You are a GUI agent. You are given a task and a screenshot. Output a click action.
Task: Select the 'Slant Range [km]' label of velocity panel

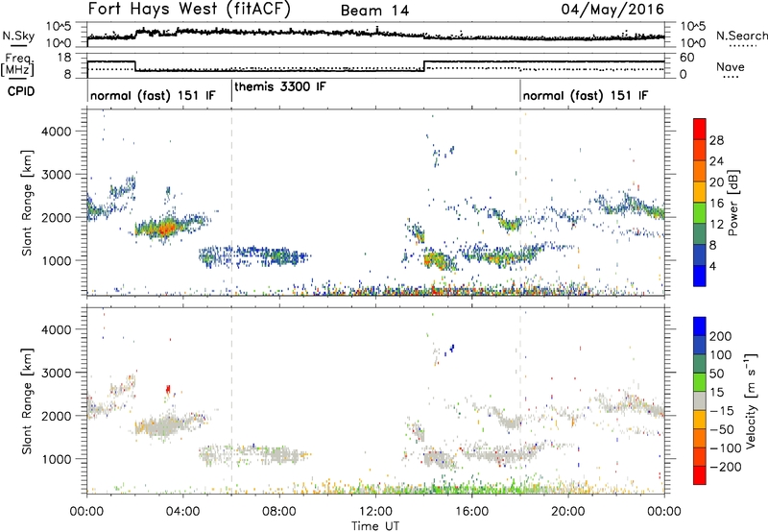point(27,400)
